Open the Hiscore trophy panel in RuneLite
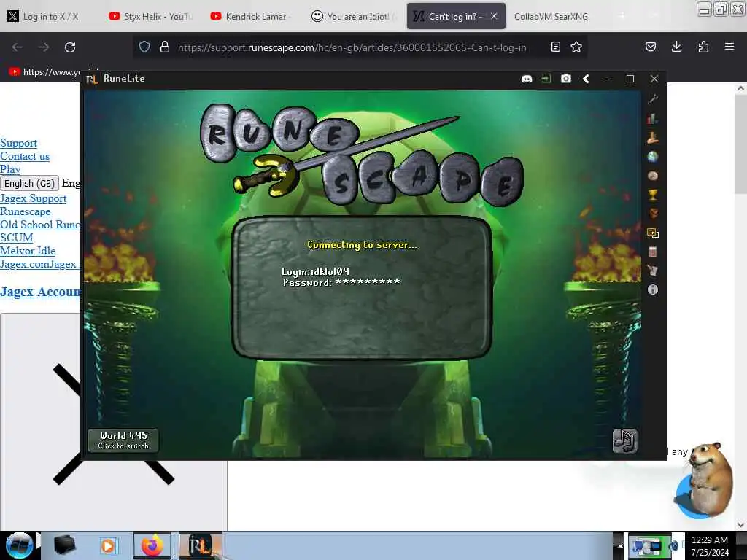This screenshot has height=560, width=747. coord(653,194)
